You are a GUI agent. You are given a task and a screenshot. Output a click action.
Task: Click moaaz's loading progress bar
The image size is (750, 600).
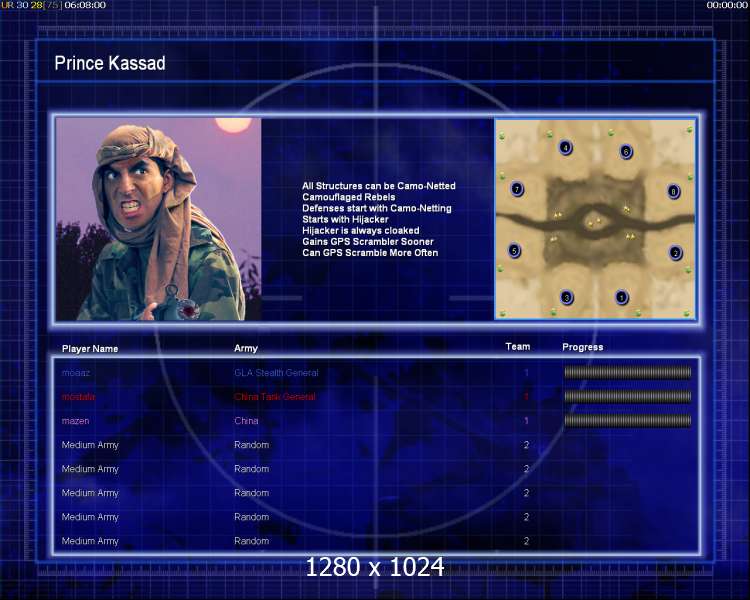coord(628,372)
